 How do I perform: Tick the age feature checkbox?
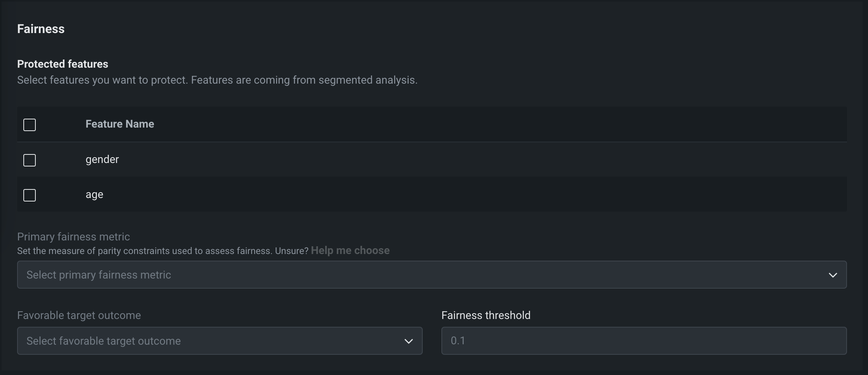tap(30, 195)
